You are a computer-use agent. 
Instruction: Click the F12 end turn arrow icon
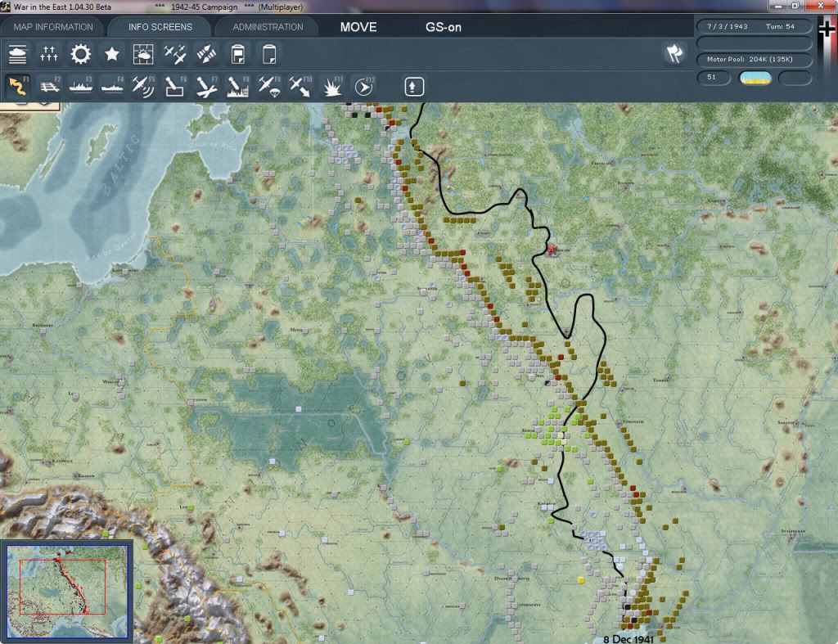click(x=364, y=86)
